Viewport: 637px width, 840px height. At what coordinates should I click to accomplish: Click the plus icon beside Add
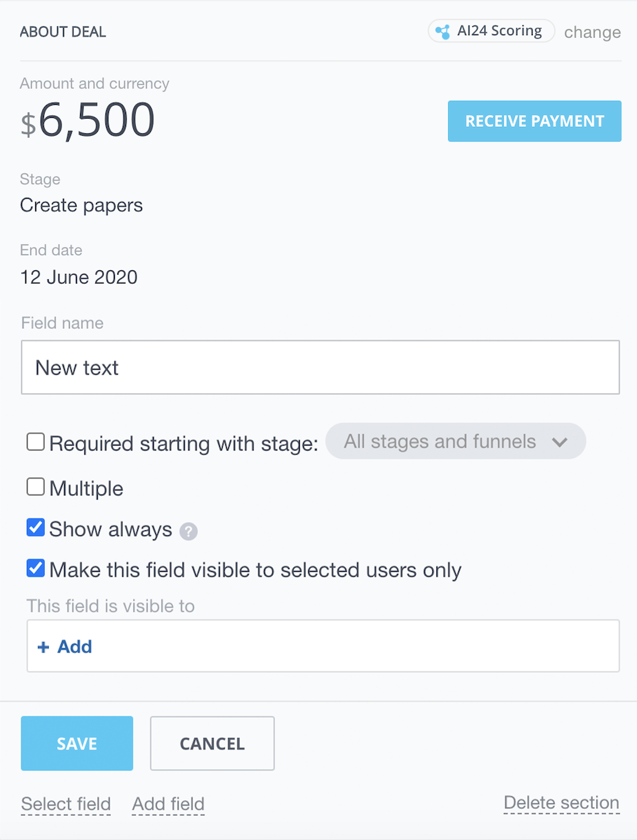pos(43,647)
